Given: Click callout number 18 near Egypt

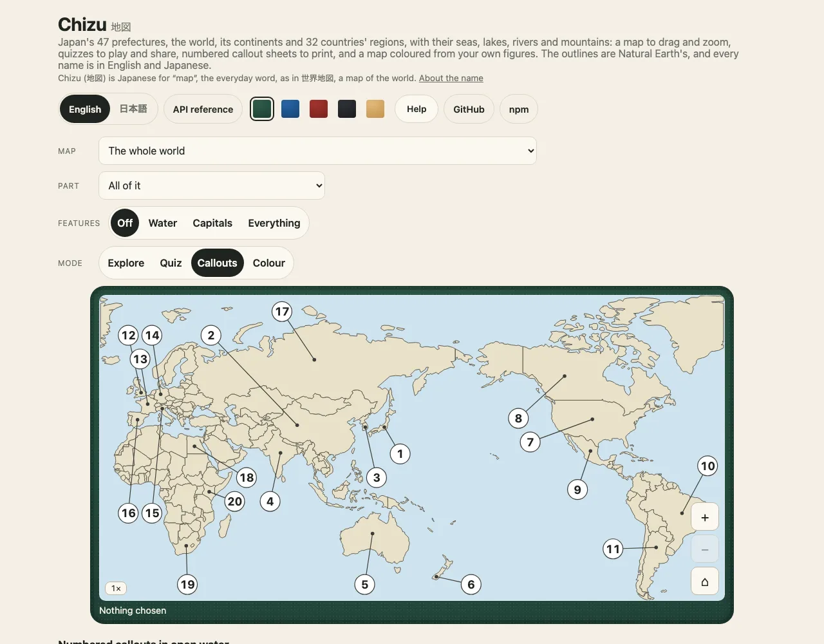Looking at the screenshot, I should (x=247, y=478).
